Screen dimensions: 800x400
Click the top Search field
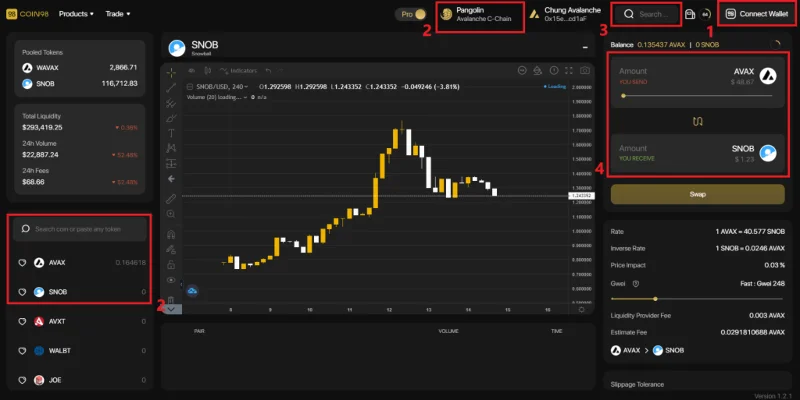pos(647,14)
